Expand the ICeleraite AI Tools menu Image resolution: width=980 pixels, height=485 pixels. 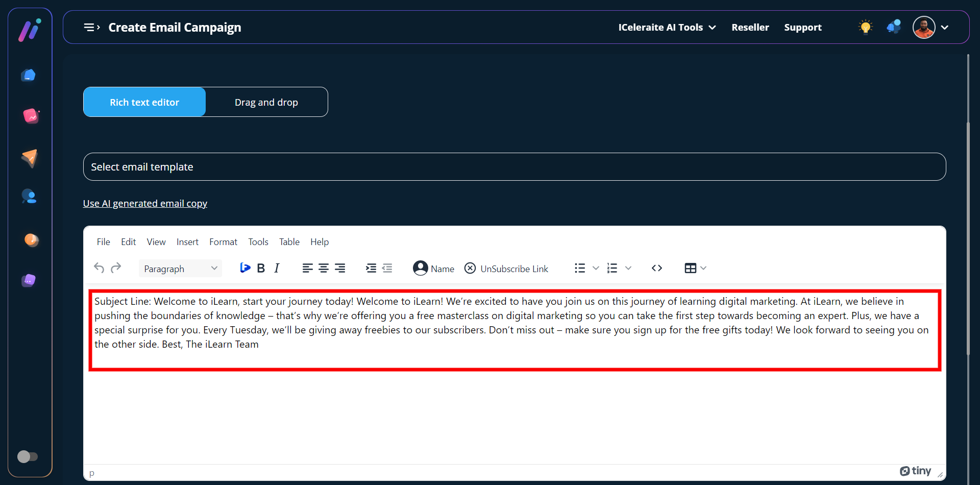coord(667,28)
